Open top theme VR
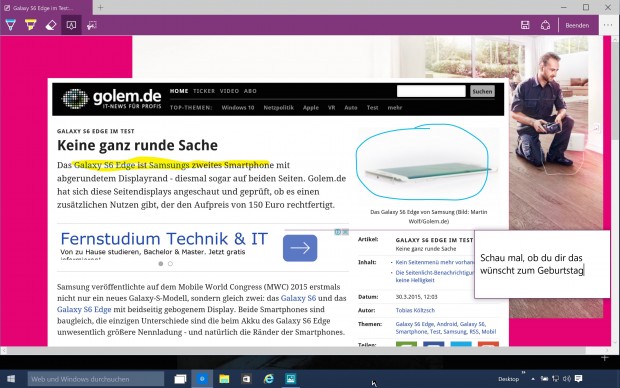 click(331, 108)
